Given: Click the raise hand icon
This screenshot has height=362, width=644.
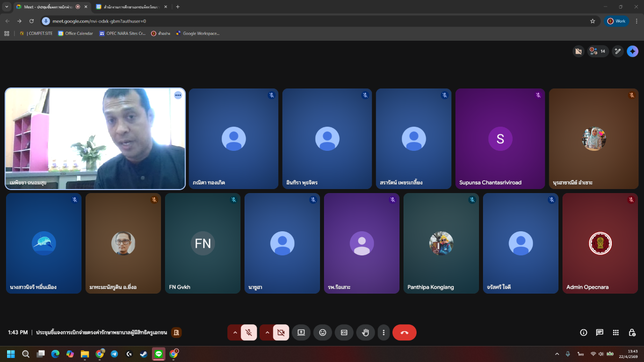Looking at the screenshot, I should click(x=366, y=332).
